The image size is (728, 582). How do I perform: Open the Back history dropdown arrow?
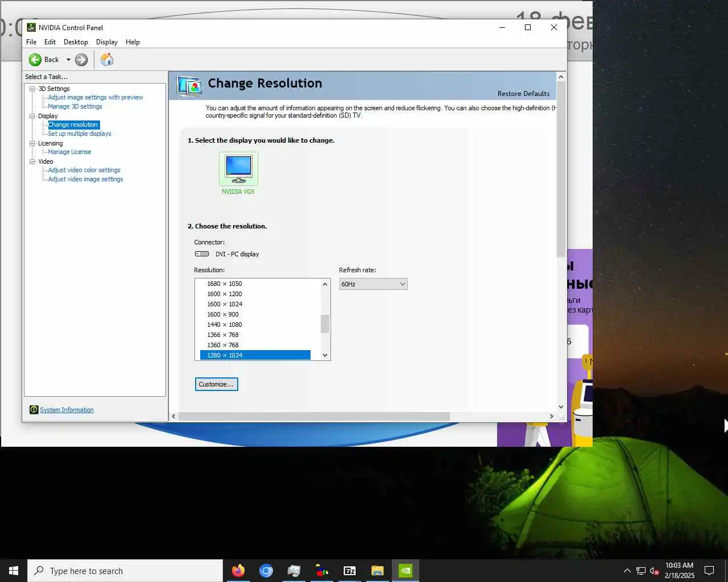(x=68, y=60)
